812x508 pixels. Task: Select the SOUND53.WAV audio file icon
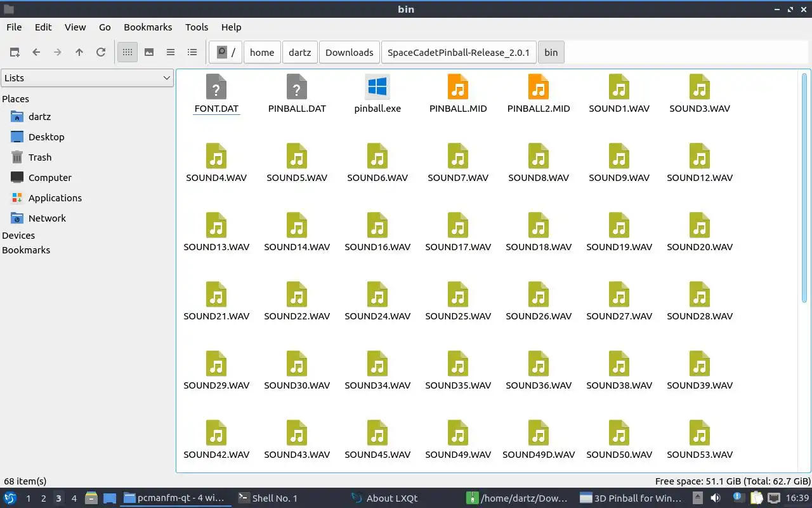click(700, 433)
